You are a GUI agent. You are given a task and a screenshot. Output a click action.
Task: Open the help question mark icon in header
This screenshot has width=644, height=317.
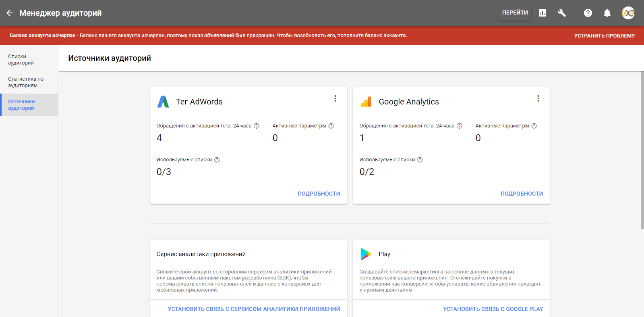click(x=588, y=13)
